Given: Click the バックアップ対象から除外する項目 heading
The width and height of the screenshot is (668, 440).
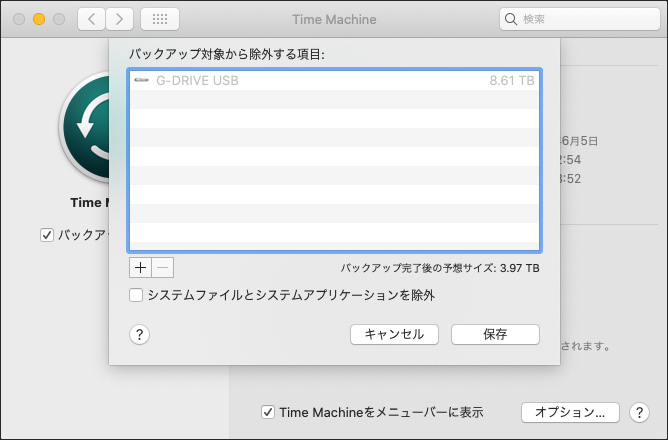Looking at the screenshot, I should [227, 54].
